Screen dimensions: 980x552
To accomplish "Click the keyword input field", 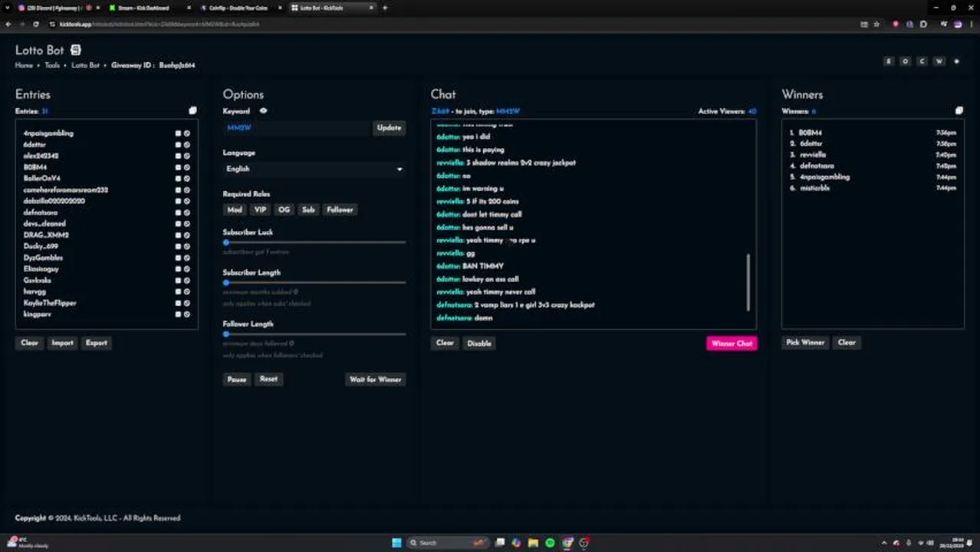I will point(298,128).
